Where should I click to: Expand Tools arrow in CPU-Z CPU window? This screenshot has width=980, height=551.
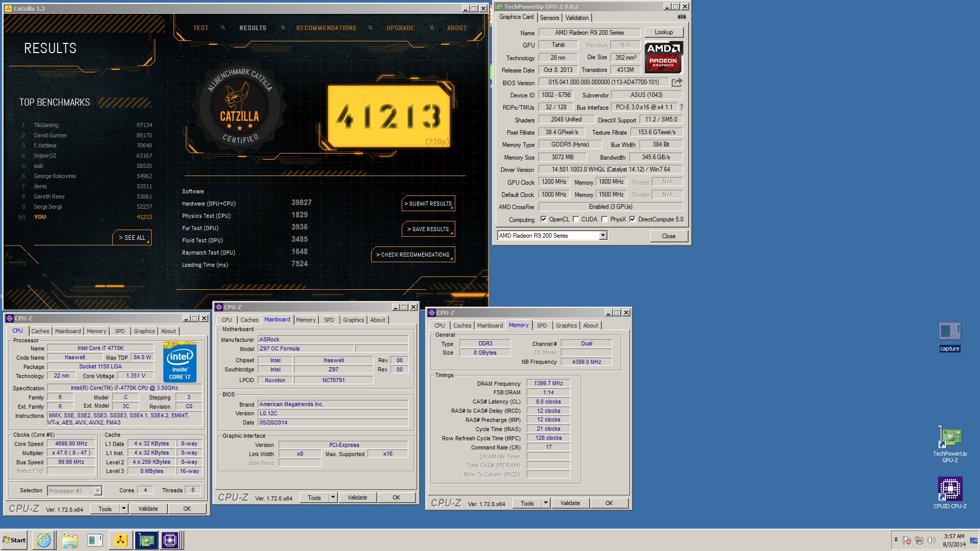click(x=123, y=509)
